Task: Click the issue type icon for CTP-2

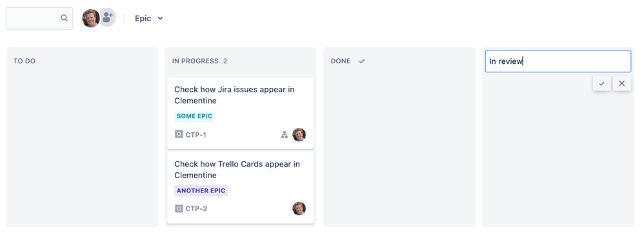Action: click(x=179, y=209)
